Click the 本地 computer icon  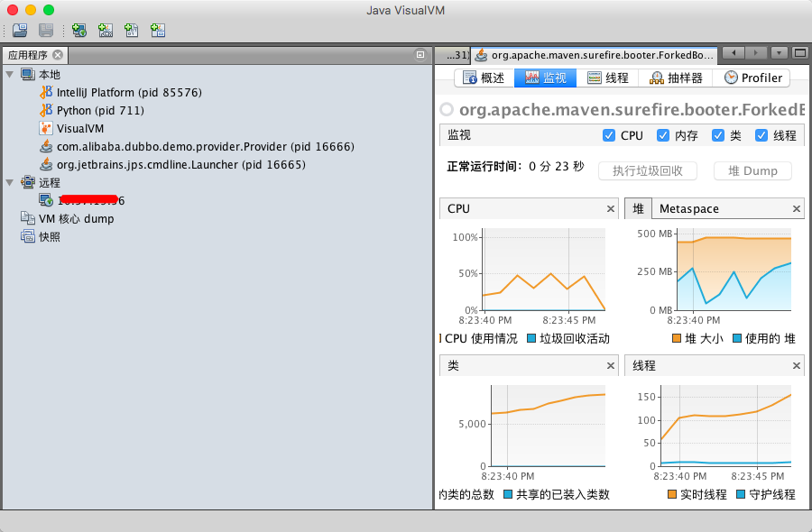pos(28,75)
